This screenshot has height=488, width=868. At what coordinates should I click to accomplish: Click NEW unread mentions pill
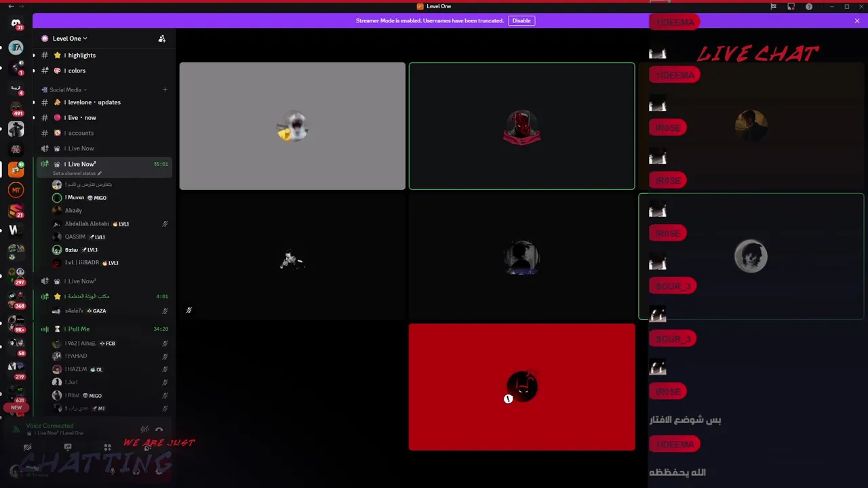(16, 408)
